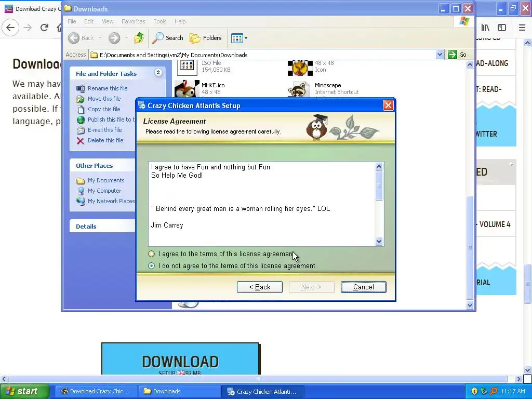Screen dimensions: 532x399
Task: Click Explorer Back arrow icon
Action: (74, 38)
